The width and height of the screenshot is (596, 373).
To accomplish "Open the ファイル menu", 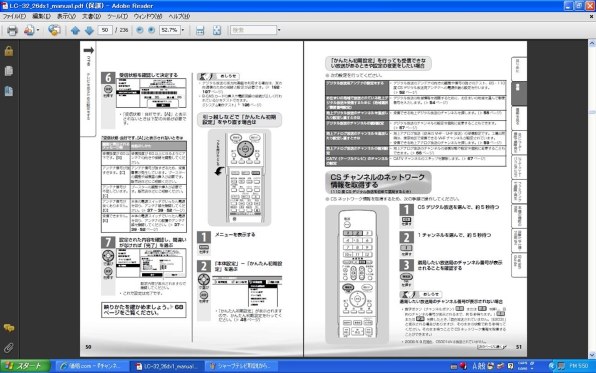I will [x=14, y=16].
